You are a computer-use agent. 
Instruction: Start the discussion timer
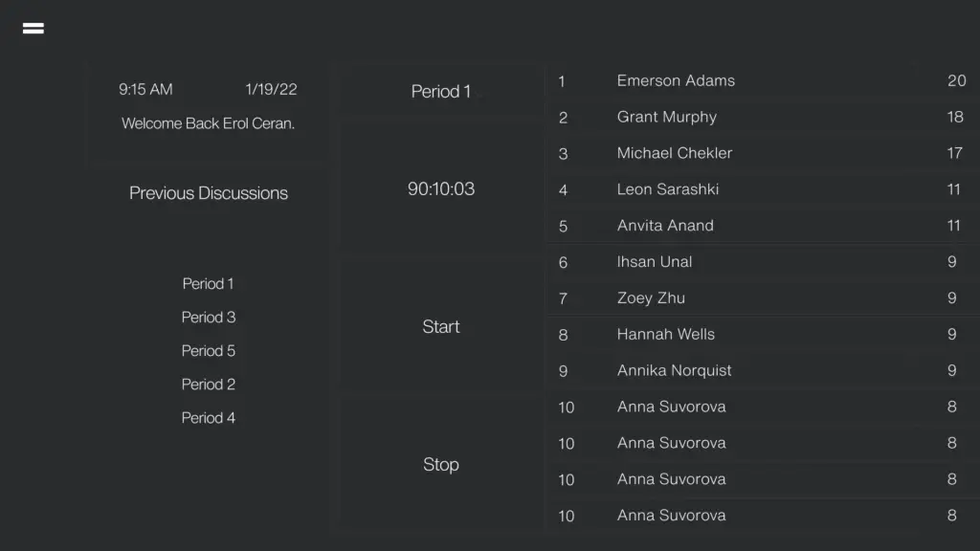tap(440, 326)
